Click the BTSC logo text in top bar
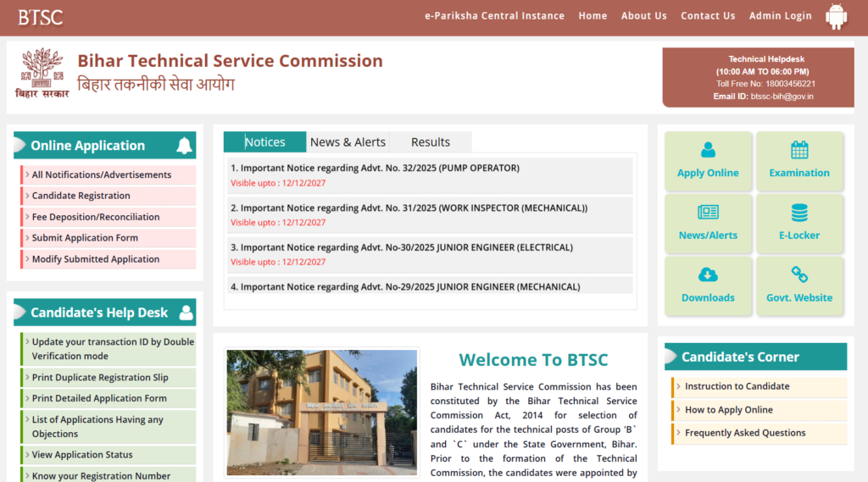 (x=40, y=17)
